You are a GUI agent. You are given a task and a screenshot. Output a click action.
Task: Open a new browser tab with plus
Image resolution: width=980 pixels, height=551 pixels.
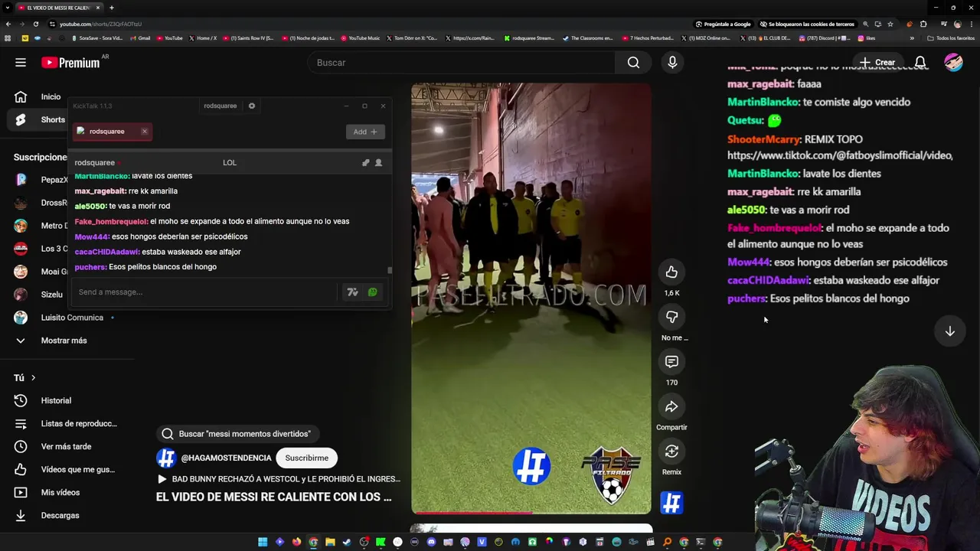111,8
